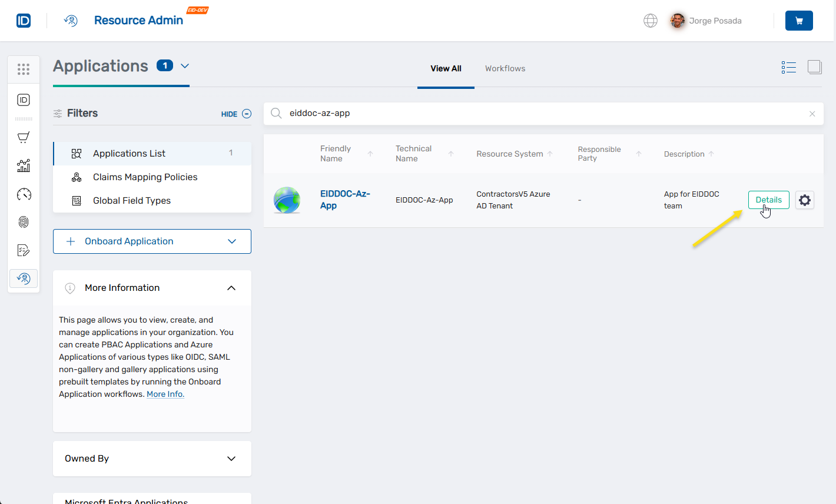Open the analytics chart sidebar icon
This screenshot has height=504, width=836.
[x=24, y=166]
